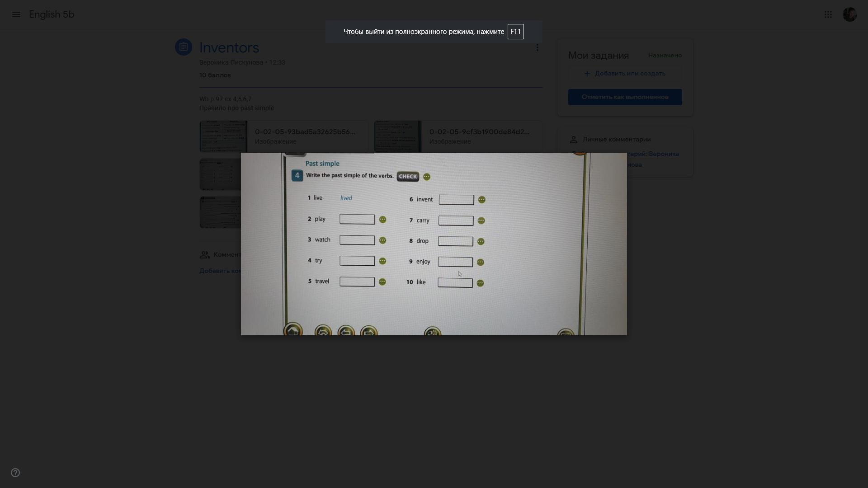Open the main menu hamburger icon

click(x=16, y=14)
